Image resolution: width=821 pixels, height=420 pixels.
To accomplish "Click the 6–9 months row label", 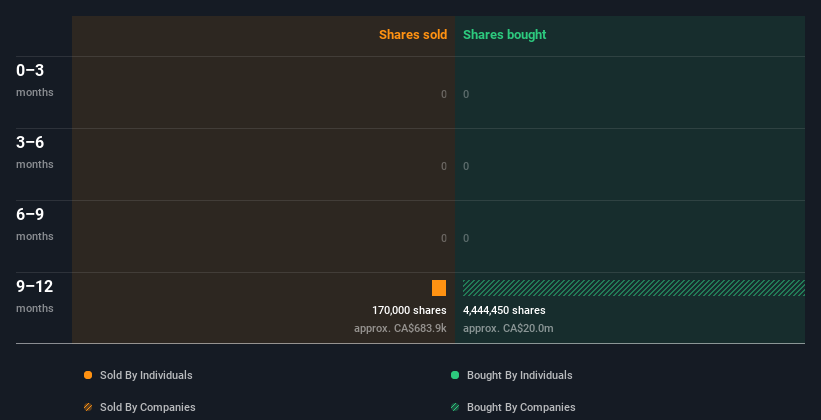I will point(35,224).
